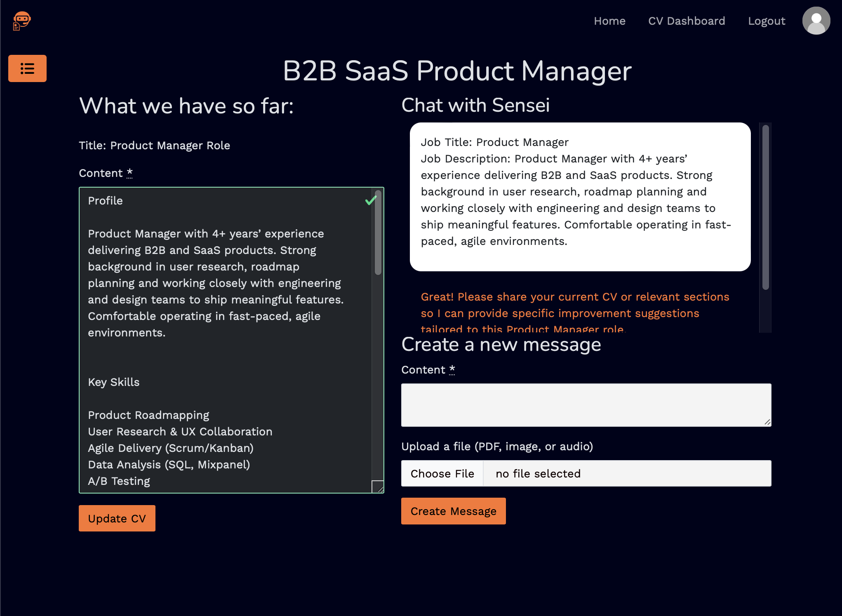The width and height of the screenshot is (842, 616).
Task: Click the resize grip of the CV textarea
Action: pyautogui.click(x=378, y=487)
